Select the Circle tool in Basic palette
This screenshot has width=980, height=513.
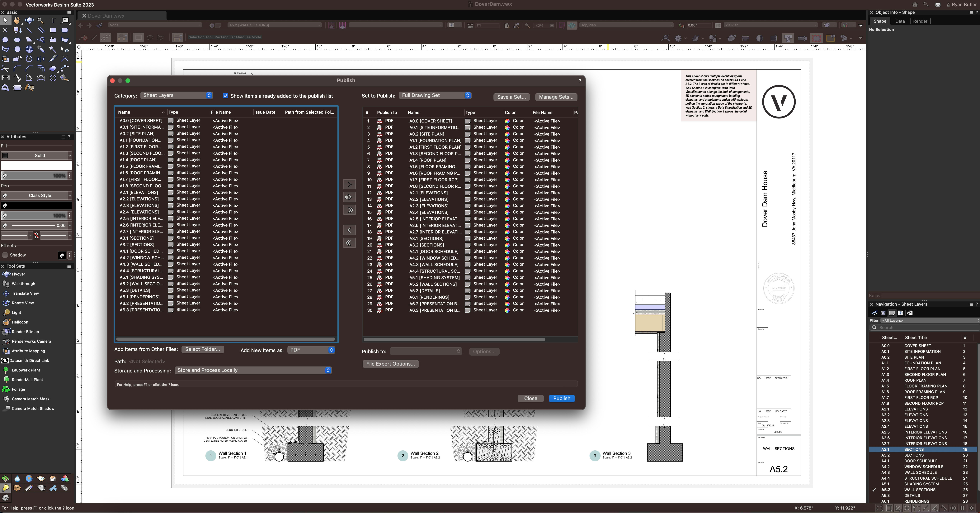[x=5, y=40]
